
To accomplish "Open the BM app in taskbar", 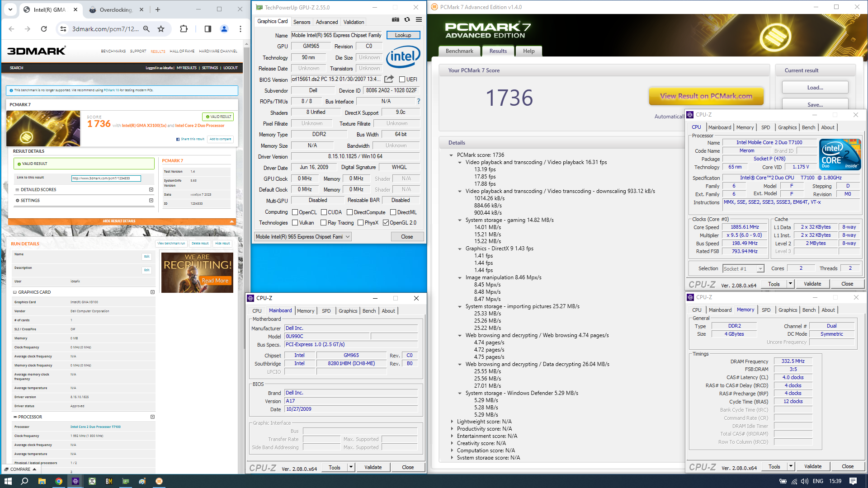I will pos(109,481).
